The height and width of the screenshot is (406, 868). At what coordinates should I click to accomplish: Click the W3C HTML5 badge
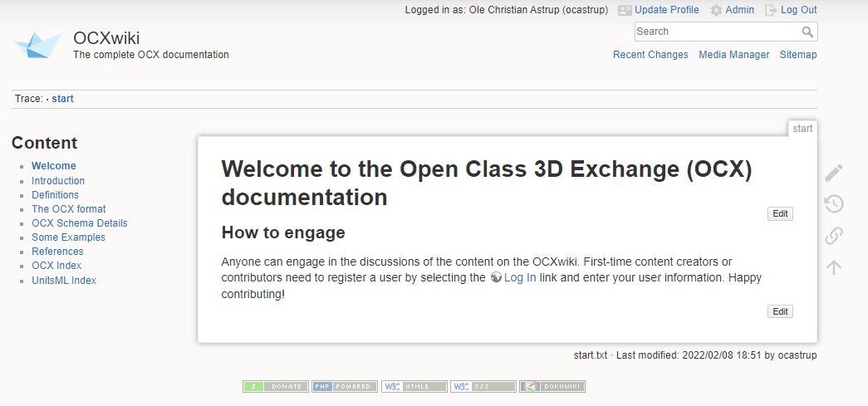[414, 387]
